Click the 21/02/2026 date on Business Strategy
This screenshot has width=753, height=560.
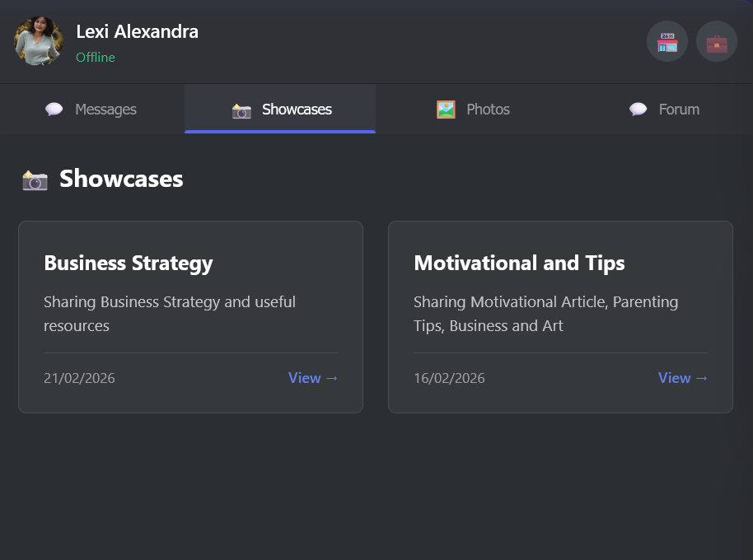pos(79,378)
